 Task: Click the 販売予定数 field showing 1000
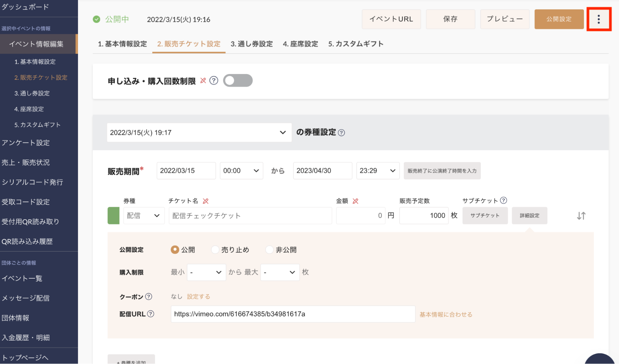(424, 215)
